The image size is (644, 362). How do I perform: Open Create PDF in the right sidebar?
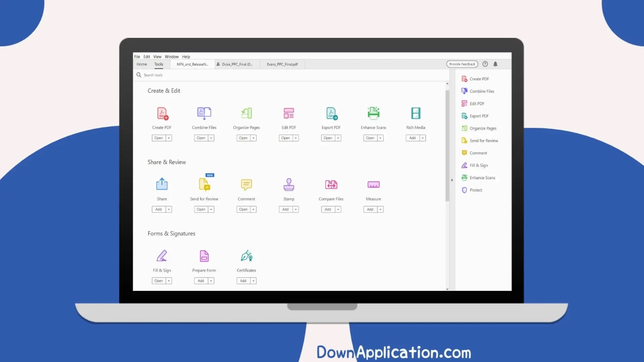coord(475,79)
